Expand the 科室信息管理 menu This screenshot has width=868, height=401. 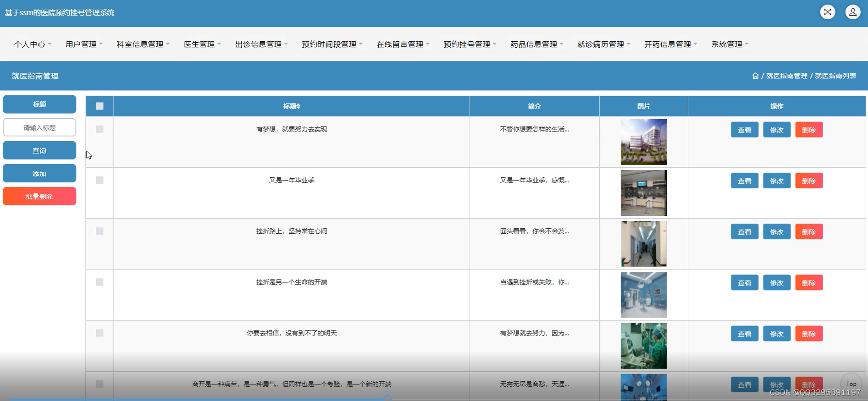(143, 44)
